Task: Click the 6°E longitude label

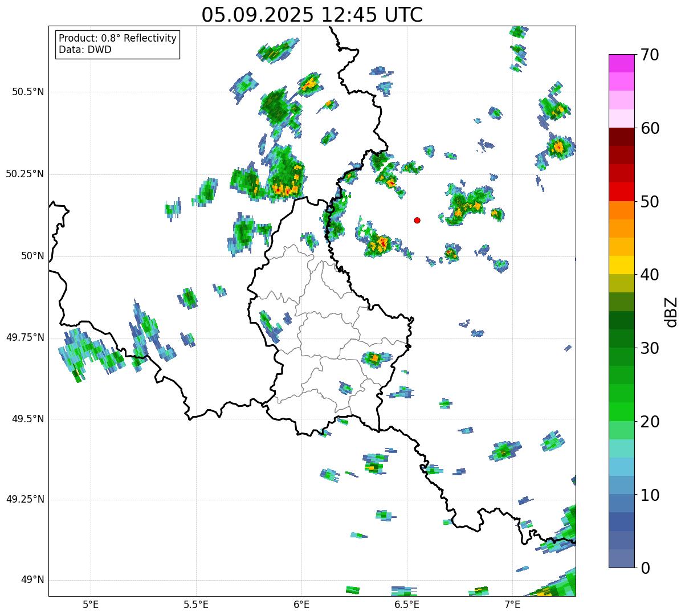Action: 301,605
